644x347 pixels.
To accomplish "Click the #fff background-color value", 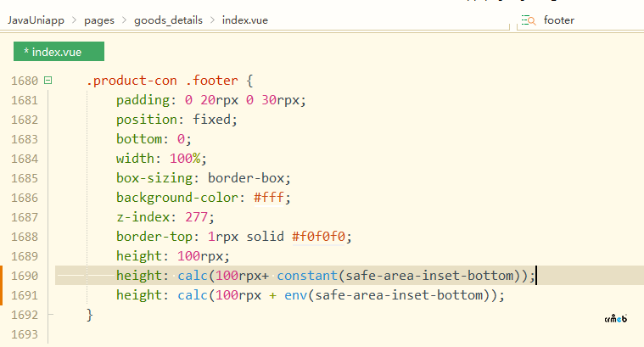I will coord(273,198).
